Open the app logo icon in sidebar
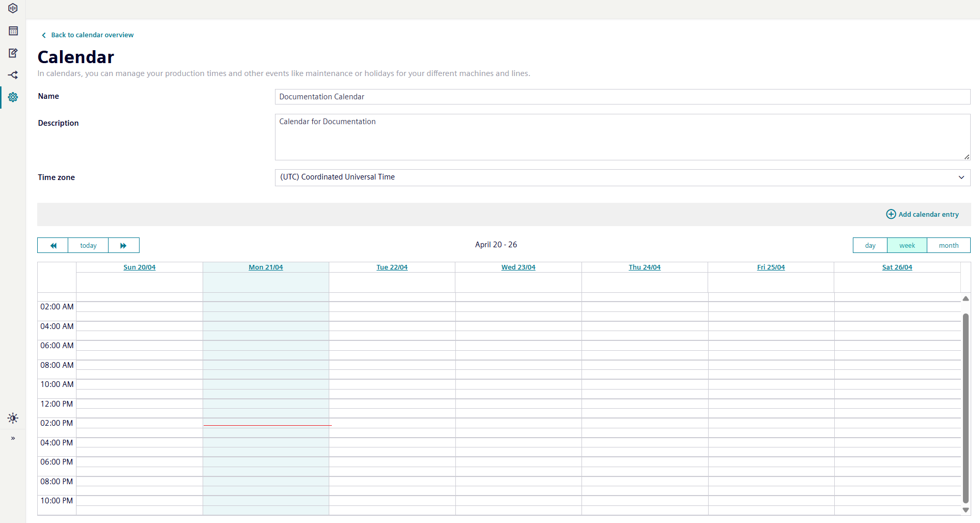 13,8
